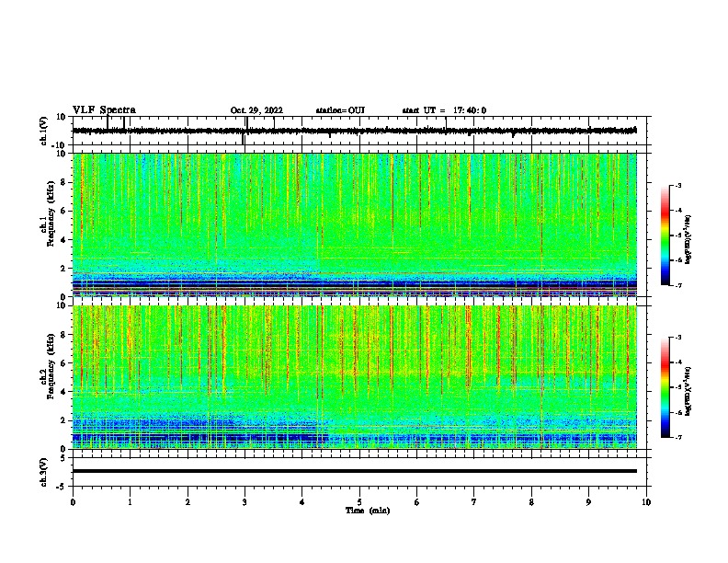728x563 pixels.
Task: Click time axis tick label "9"
Action: pos(588,502)
